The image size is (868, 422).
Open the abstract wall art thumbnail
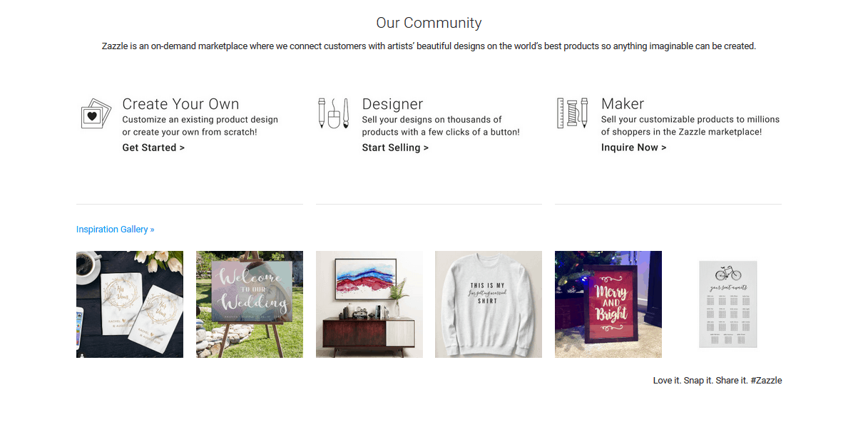pyautogui.click(x=369, y=304)
